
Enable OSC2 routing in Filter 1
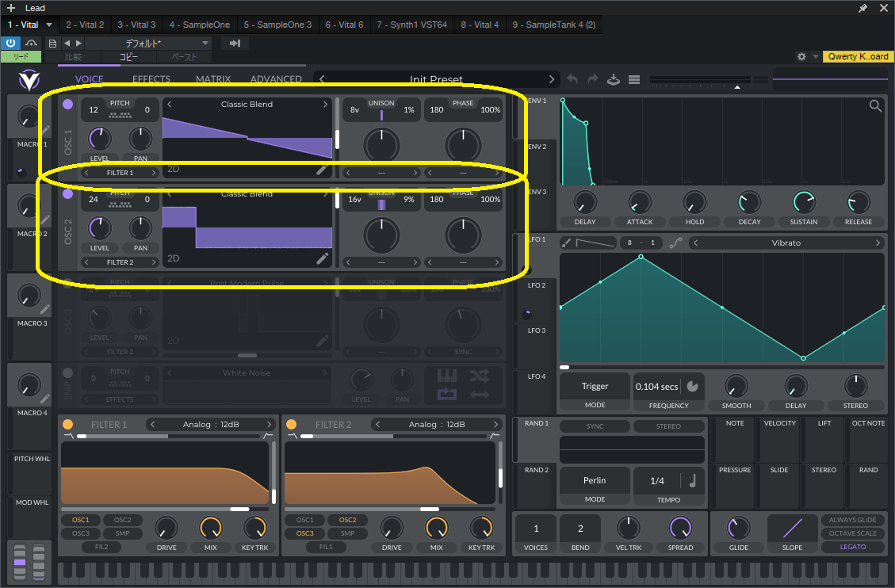click(x=122, y=520)
